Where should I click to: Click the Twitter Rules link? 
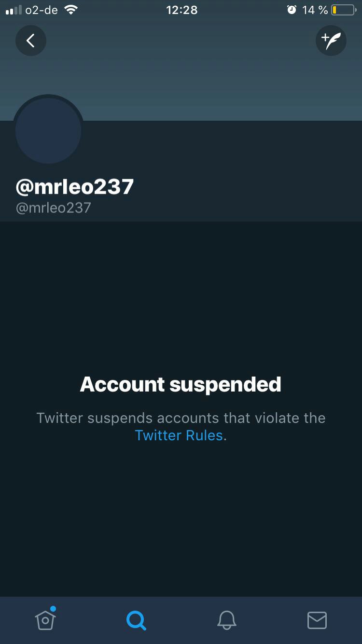179,435
